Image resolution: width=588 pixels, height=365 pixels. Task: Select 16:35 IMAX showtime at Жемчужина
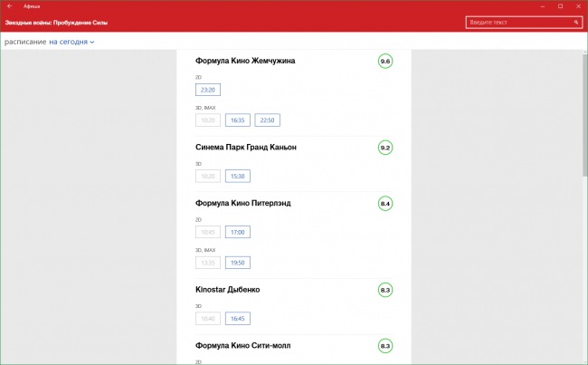click(x=237, y=120)
